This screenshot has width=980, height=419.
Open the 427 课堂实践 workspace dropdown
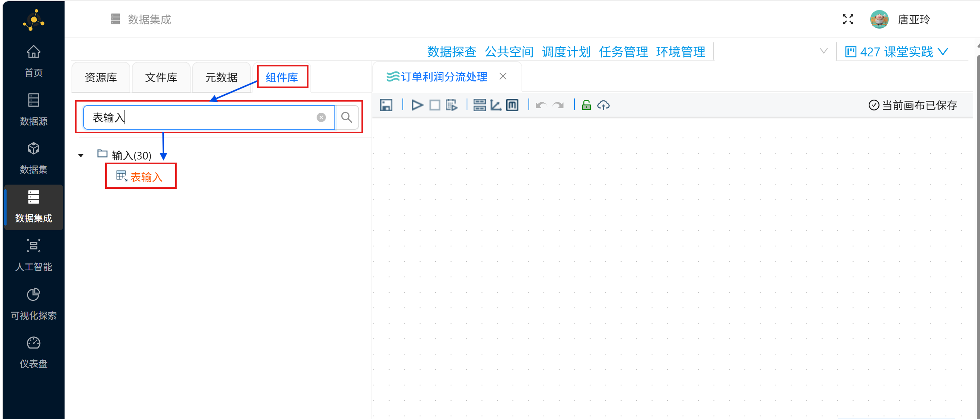[896, 52]
